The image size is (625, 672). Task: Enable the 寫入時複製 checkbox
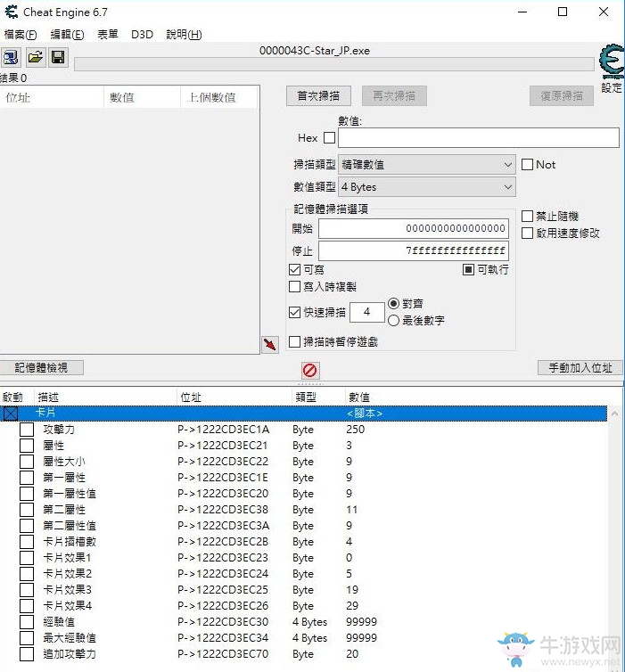294,287
